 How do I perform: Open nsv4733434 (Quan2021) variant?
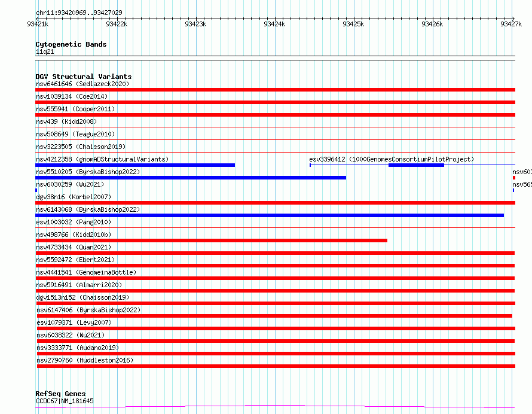pos(74,247)
